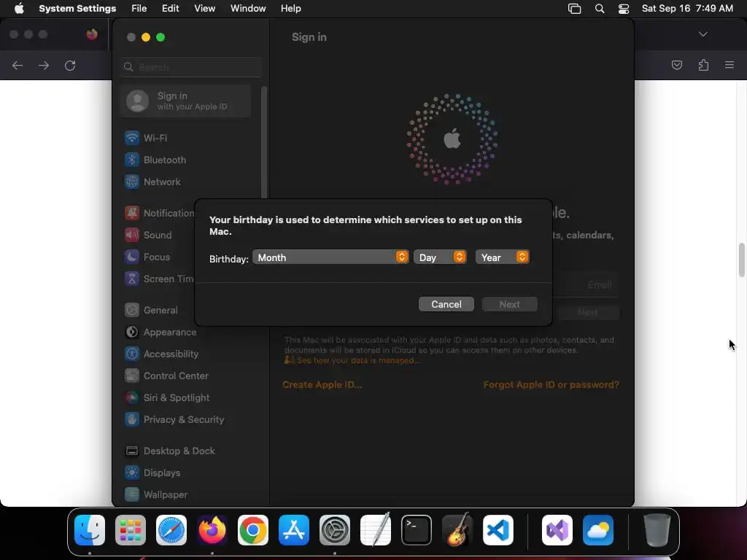The width and height of the screenshot is (747, 560).
Task: Open the Day birthday dropdown
Action: click(x=440, y=257)
